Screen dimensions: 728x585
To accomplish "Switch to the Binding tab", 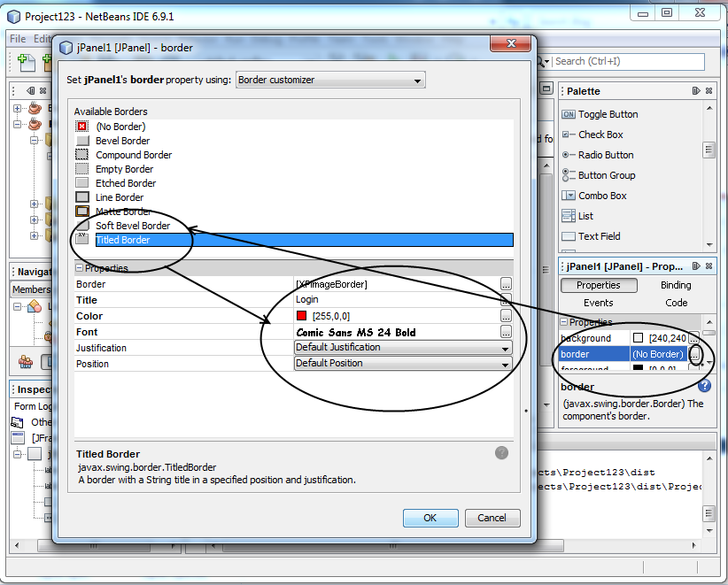I will (x=675, y=285).
